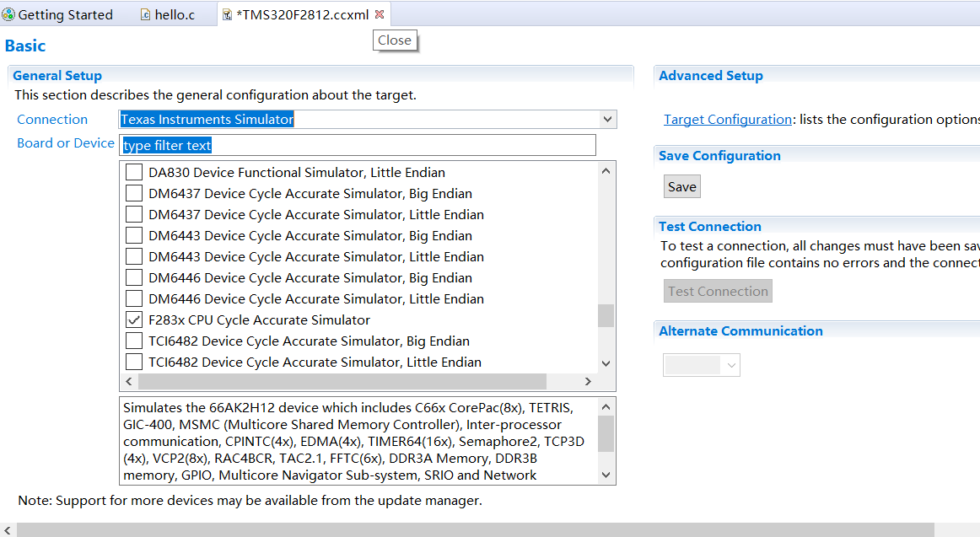
Task: Enable TCI6482 Device Cycle Accurate Simulator, Little Endian
Action: click(x=134, y=362)
